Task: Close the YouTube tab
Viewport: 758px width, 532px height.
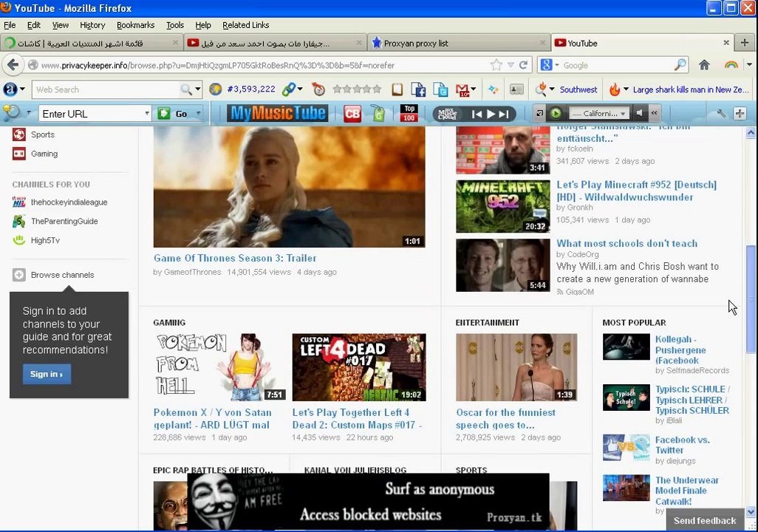Action: click(725, 43)
